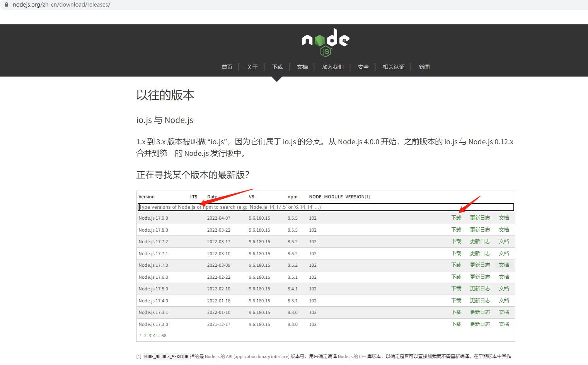Open the 文档 navigation item

coord(302,67)
